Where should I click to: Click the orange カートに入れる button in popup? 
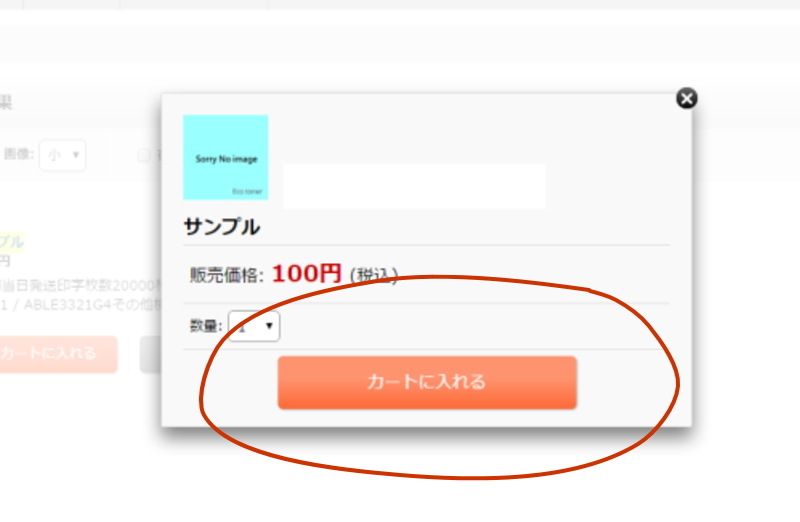click(427, 382)
